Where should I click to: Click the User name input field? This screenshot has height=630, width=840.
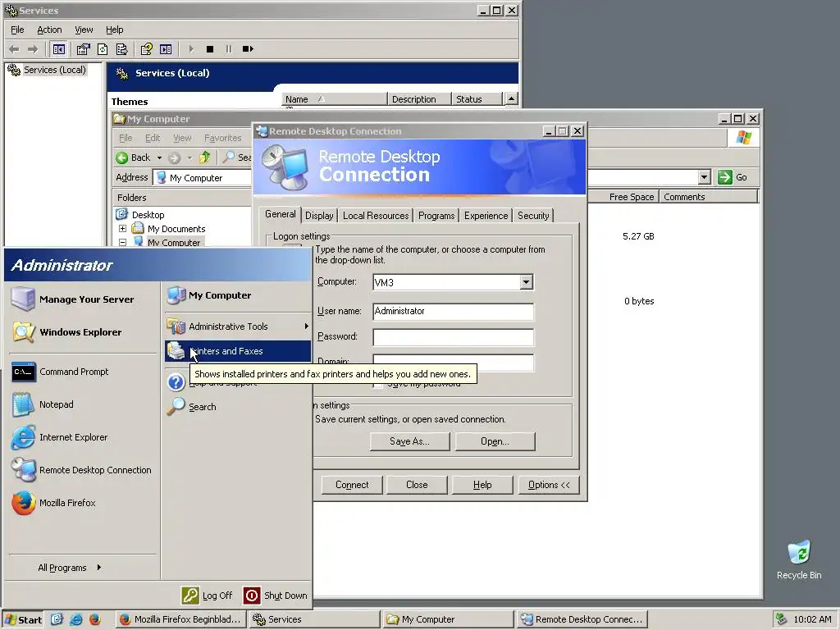tap(453, 311)
